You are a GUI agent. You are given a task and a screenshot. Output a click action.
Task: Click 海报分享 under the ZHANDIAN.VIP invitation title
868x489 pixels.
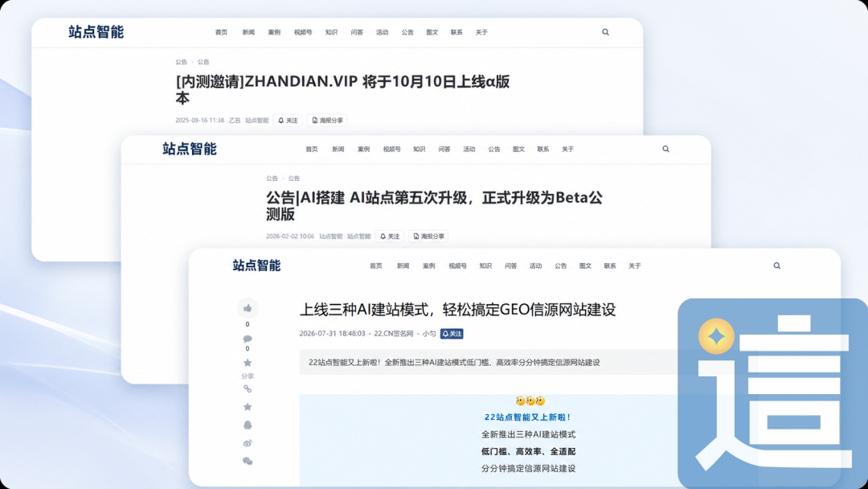[327, 120]
